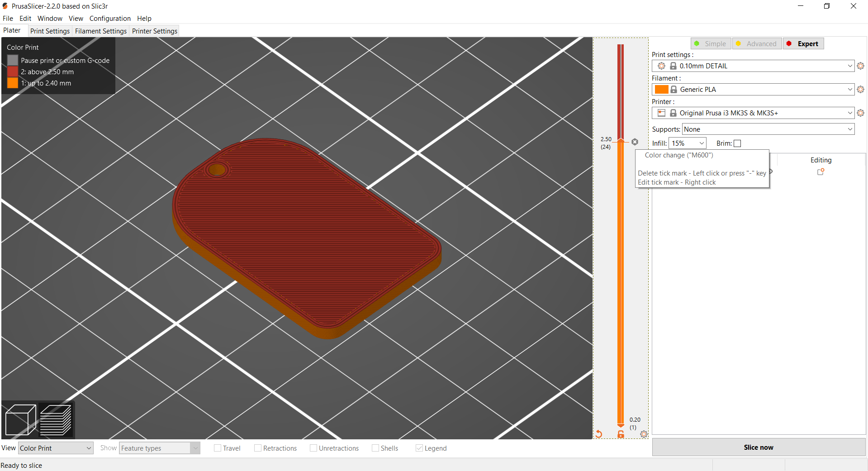Image resolution: width=868 pixels, height=471 pixels.
Task: Edit printer preset via cog icon
Action: click(x=861, y=113)
